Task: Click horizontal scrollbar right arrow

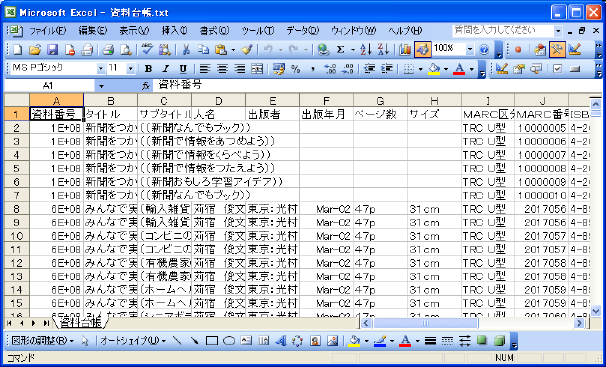Action: (x=579, y=323)
